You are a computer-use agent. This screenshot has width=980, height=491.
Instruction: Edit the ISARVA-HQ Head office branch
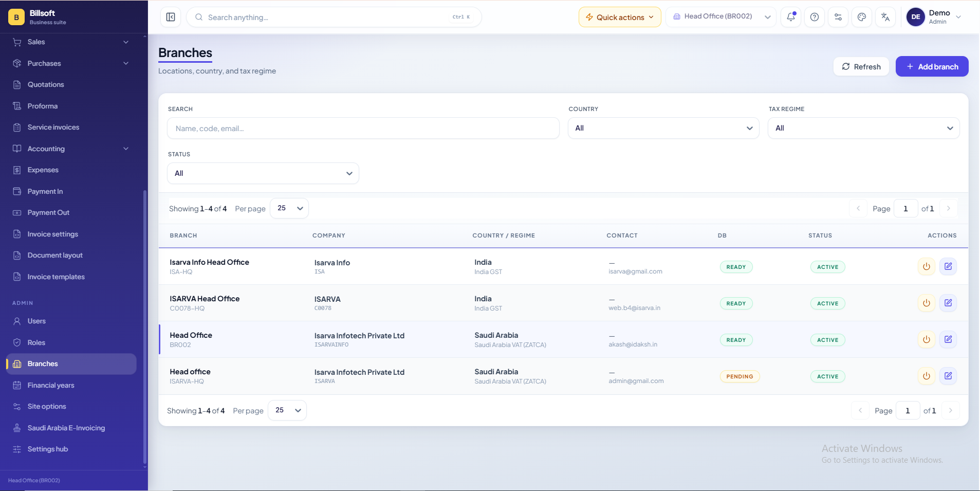948,376
